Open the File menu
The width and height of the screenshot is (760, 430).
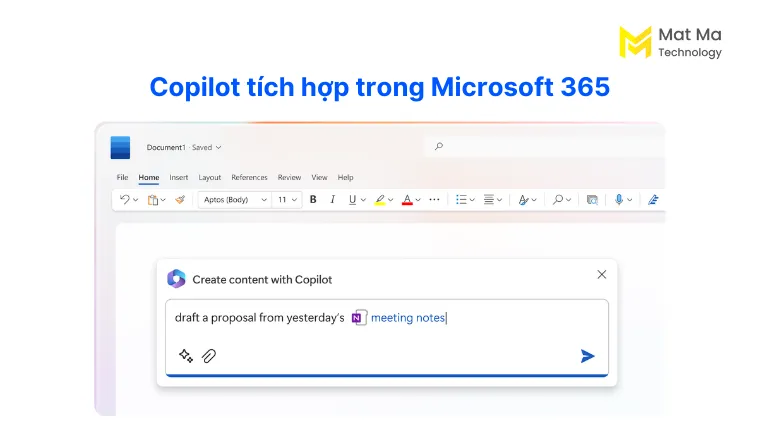click(x=122, y=177)
